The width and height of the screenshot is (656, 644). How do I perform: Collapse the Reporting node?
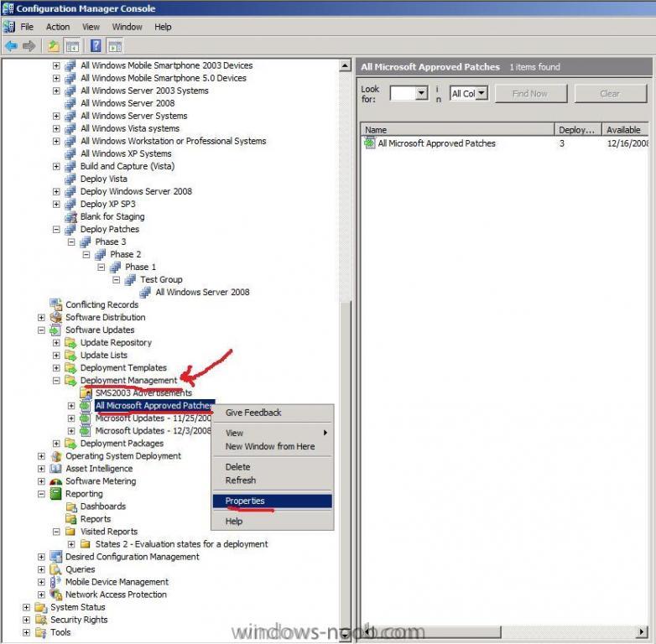[x=41, y=493]
